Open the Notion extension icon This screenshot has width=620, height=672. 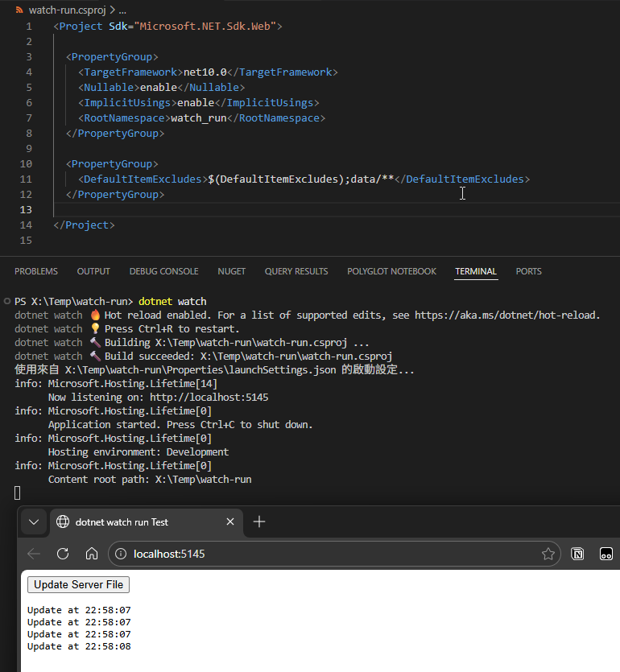click(577, 554)
